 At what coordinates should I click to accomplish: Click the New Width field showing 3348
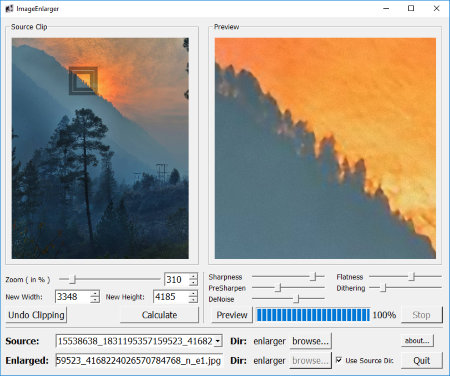click(x=73, y=297)
